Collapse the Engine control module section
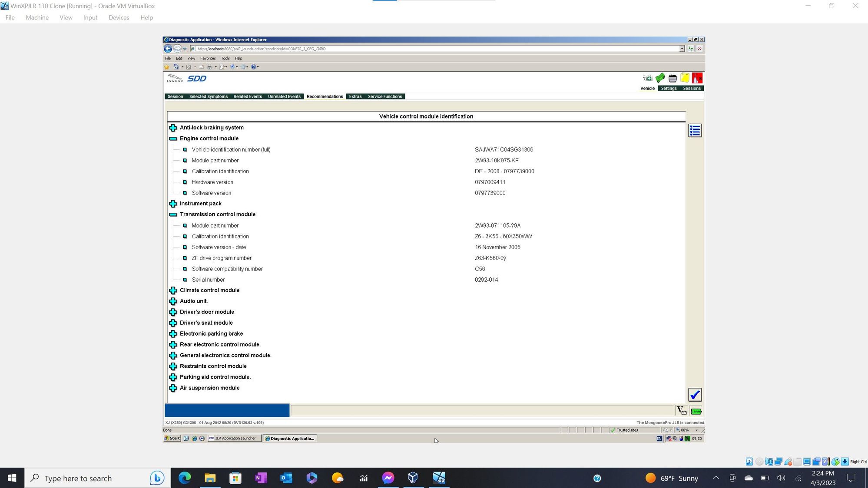The width and height of the screenshot is (868, 488). point(173,138)
